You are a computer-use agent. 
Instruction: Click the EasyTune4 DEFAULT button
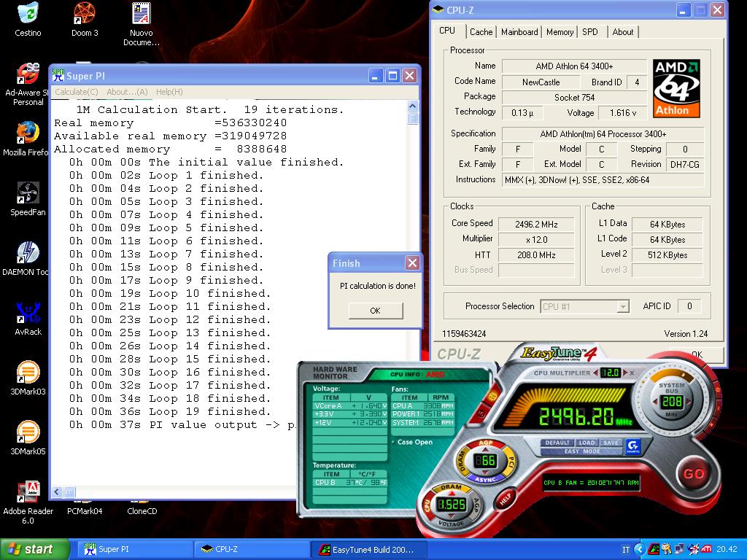[557, 443]
